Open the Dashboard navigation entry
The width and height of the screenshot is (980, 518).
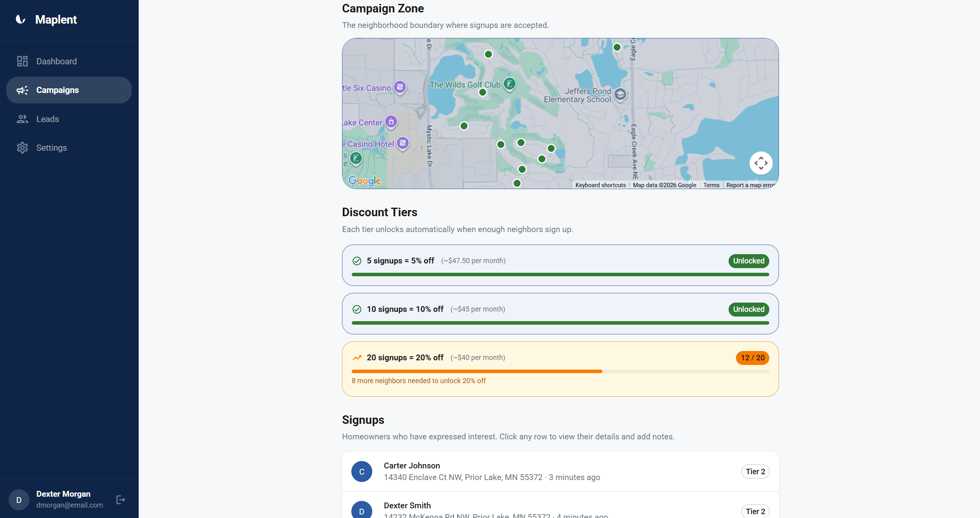pos(56,61)
